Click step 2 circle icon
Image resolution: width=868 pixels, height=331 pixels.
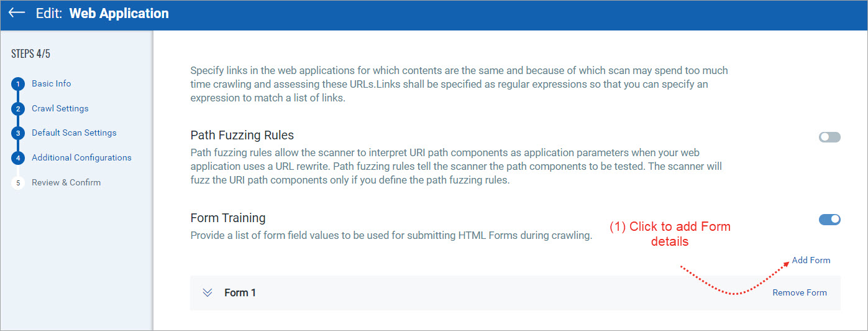point(18,109)
